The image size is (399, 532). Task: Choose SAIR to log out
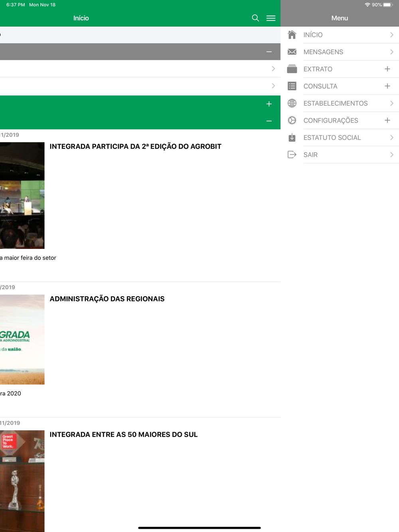tap(340, 155)
